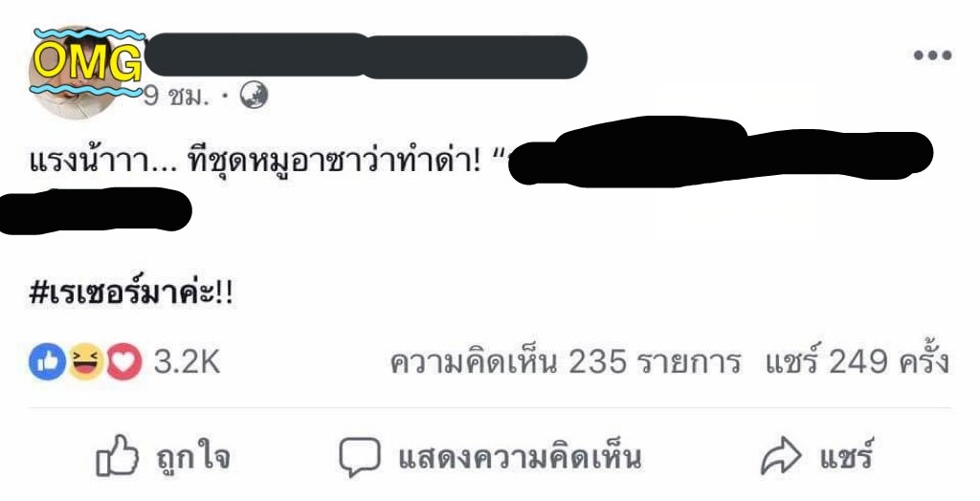
Task: View the 249 shares link
Action: [x=857, y=360]
